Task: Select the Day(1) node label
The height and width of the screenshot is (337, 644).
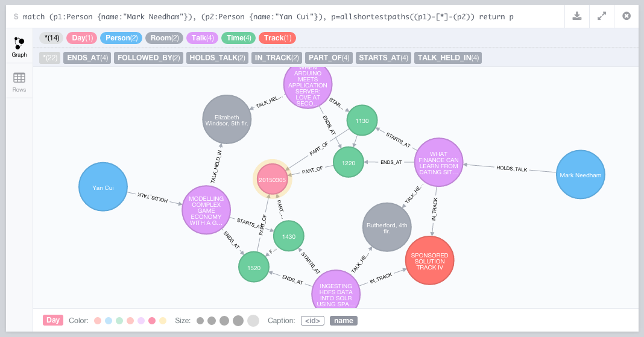Action: (x=82, y=38)
